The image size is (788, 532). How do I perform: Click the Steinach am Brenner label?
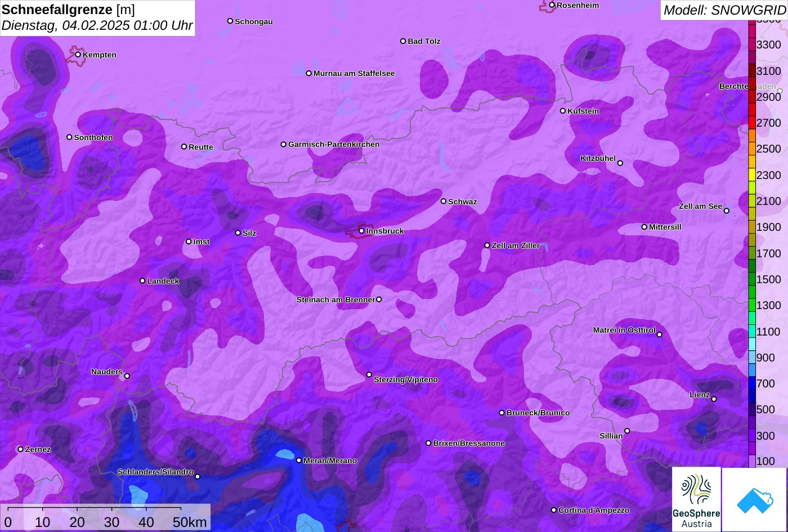click(x=335, y=299)
